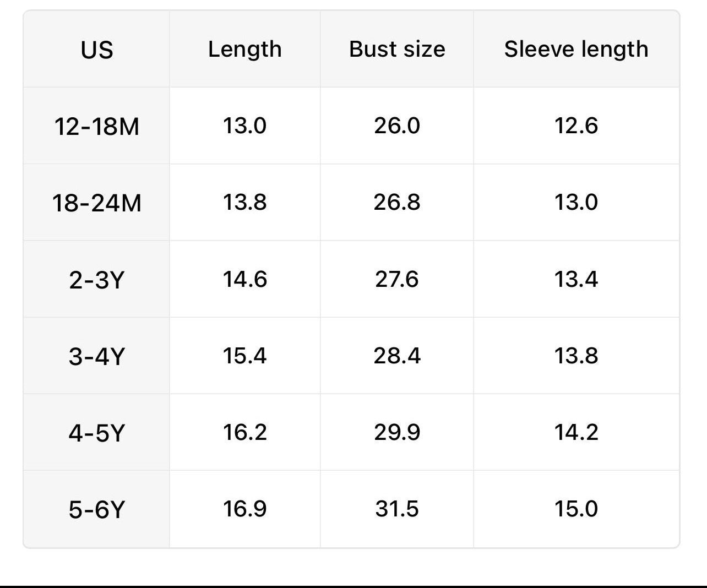Viewport: 707px width, 588px height.
Task: Click the 5-6Y Bust size value 31.5
Action: [397, 509]
